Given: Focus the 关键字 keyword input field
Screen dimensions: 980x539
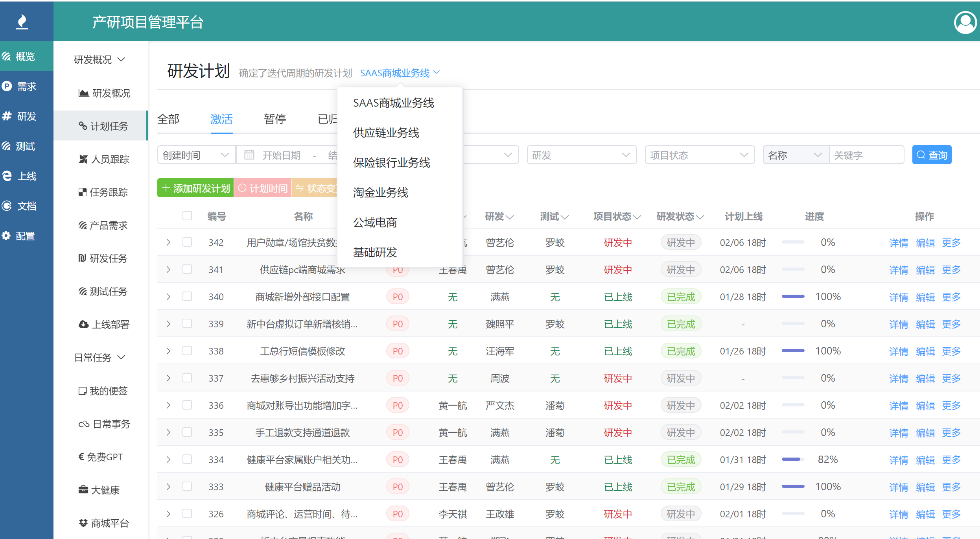Looking at the screenshot, I should tap(866, 155).
